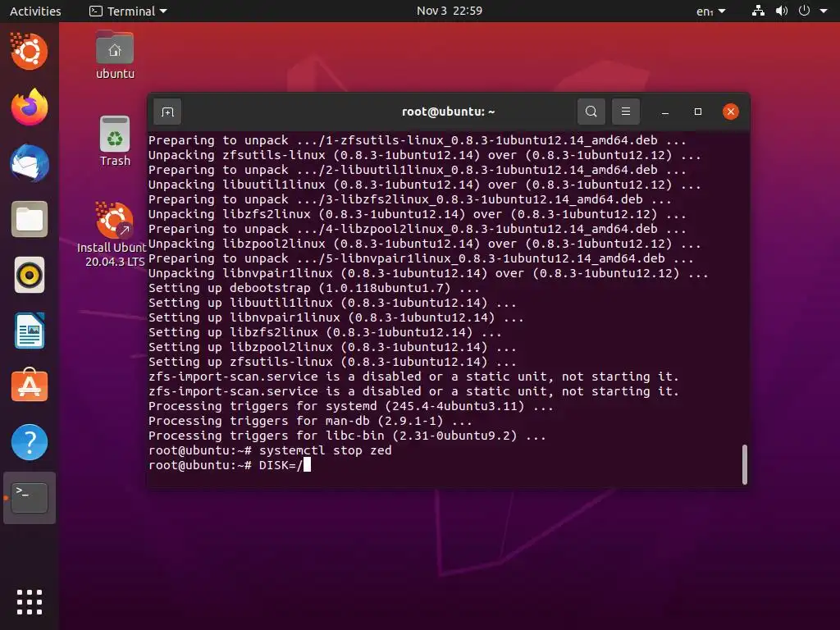The width and height of the screenshot is (840, 630).
Task: Click "Preparing to unpack .../2-libuutil1linux" line
Action: (x=417, y=170)
